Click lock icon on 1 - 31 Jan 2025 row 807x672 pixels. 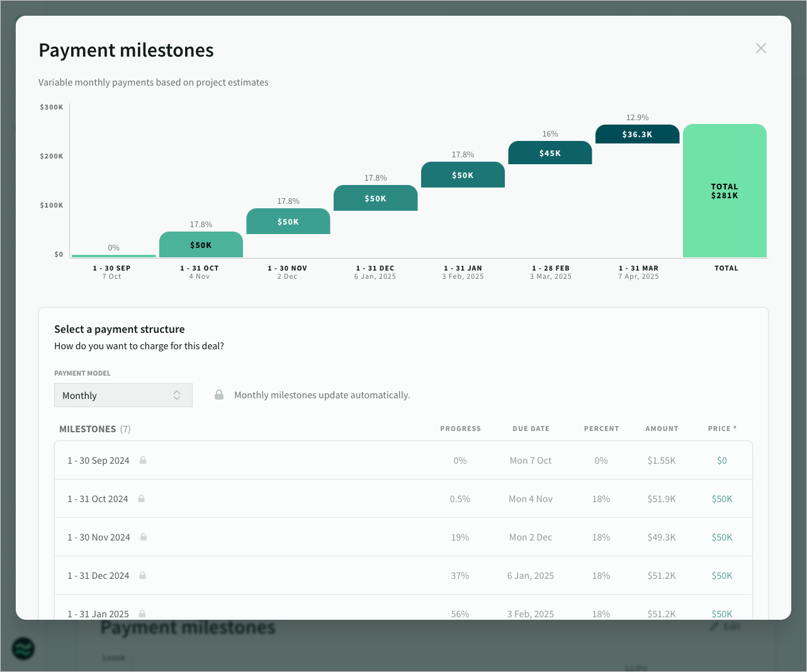tap(142, 613)
